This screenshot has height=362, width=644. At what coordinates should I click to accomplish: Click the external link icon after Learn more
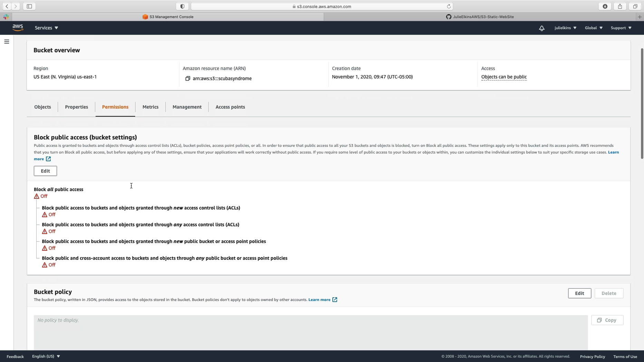click(48, 159)
